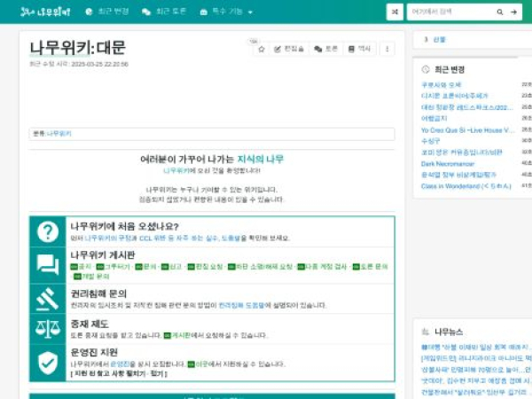Open the 게시판 link under 중재 제도
532x399 pixels.
click(x=177, y=335)
